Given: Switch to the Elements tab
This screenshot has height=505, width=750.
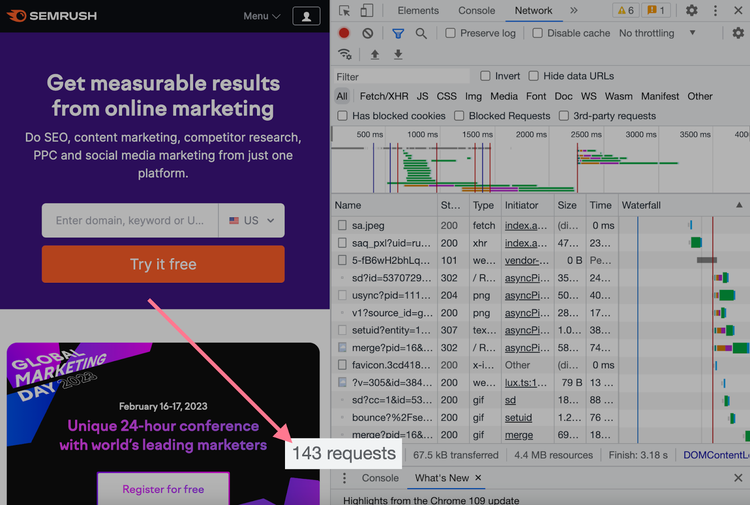Looking at the screenshot, I should click(418, 11).
